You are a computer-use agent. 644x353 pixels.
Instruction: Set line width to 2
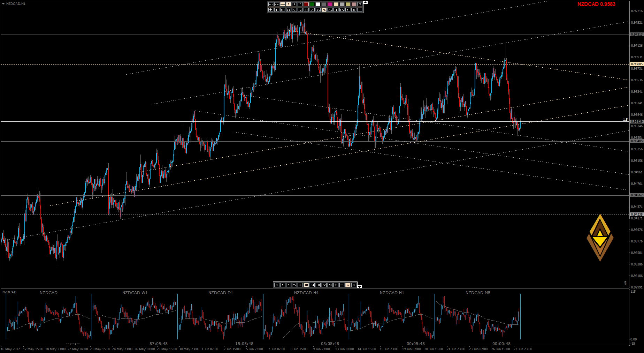click(x=294, y=4)
